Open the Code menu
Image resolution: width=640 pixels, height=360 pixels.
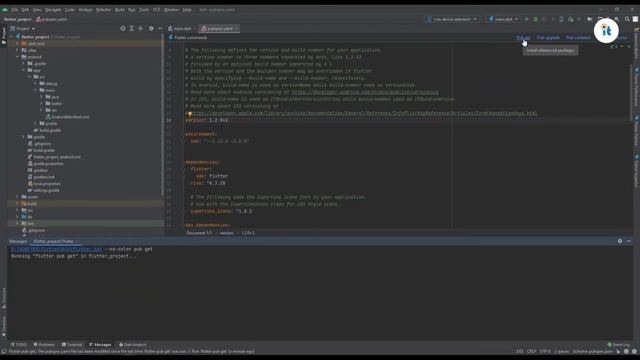click(70, 9)
